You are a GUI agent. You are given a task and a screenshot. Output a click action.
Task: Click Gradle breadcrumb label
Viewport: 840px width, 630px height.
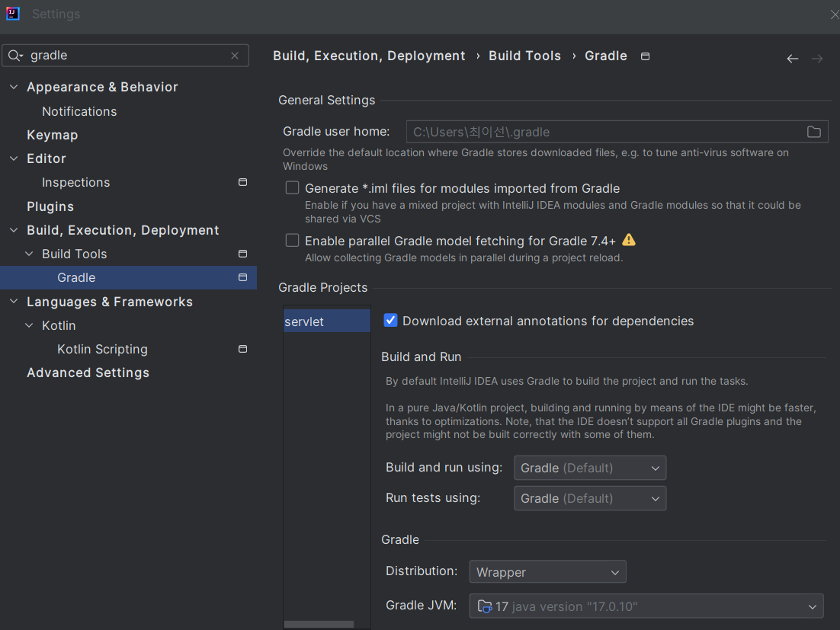(606, 56)
